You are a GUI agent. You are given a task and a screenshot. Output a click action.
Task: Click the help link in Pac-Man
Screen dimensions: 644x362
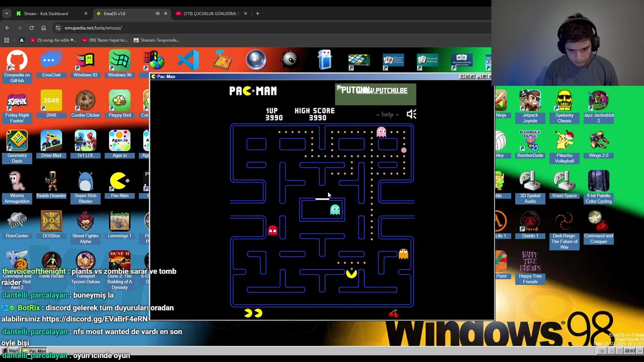tap(387, 115)
